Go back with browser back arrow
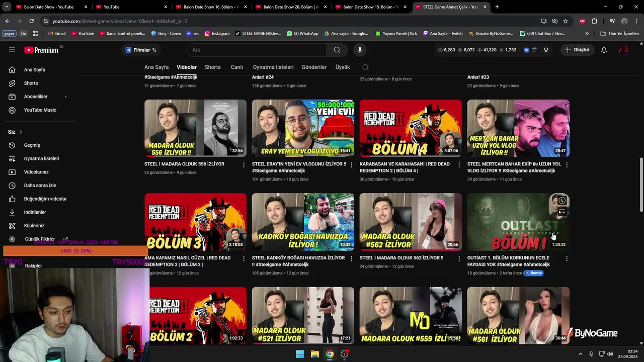 (7, 21)
